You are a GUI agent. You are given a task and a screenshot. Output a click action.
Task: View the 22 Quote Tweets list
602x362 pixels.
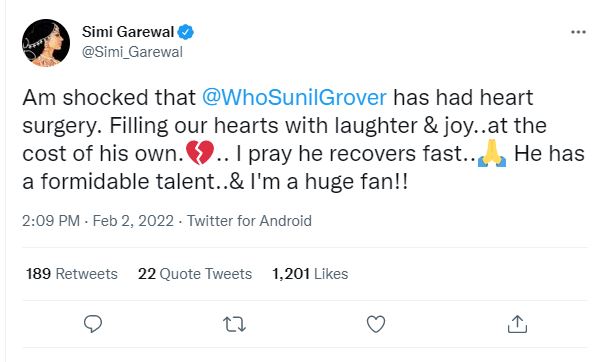point(195,274)
